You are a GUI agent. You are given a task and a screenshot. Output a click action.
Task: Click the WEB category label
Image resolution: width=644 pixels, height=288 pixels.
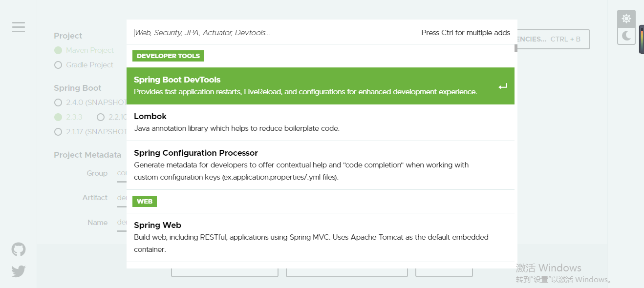[x=145, y=202]
